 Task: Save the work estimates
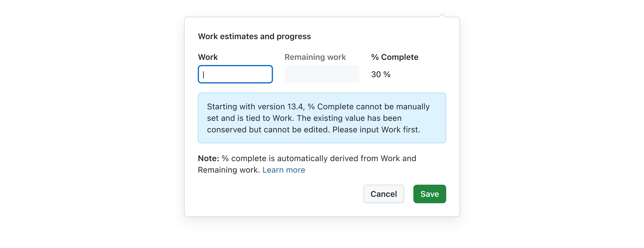pyautogui.click(x=430, y=194)
